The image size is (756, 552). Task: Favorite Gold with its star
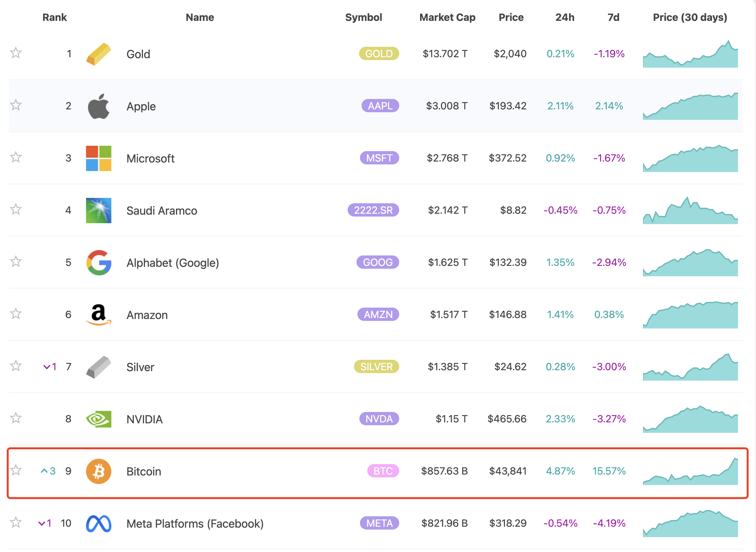pos(16,53)
